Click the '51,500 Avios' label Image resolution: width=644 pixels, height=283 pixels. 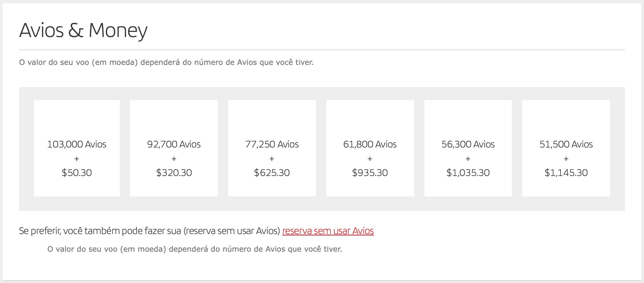[566, 144]
